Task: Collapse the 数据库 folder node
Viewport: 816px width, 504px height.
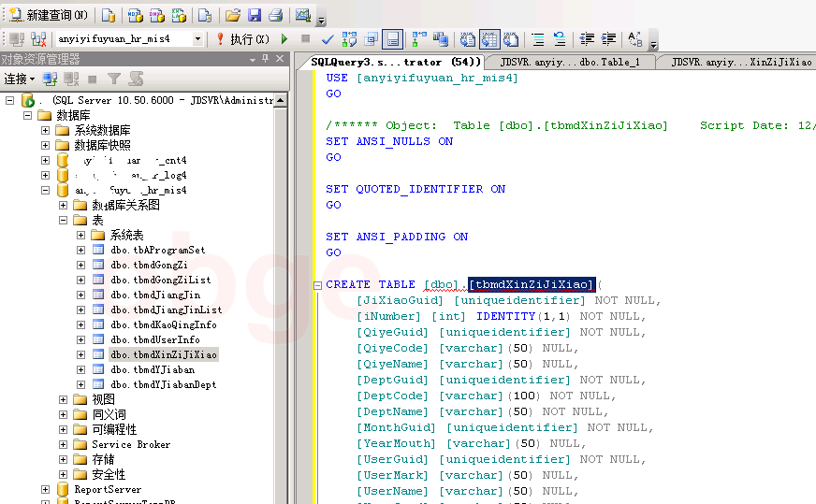Action: pyautogui.click(x=27, y=115)
